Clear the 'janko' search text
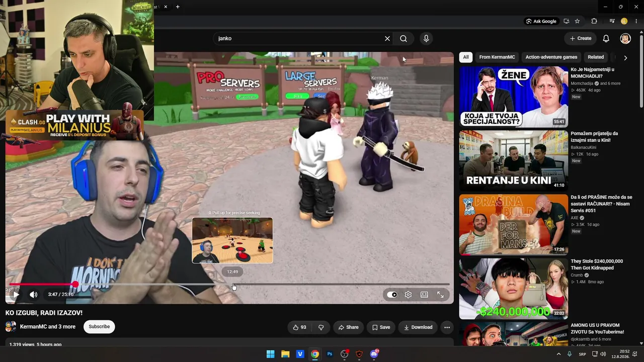The image size is (644, 362). [387, 38]
